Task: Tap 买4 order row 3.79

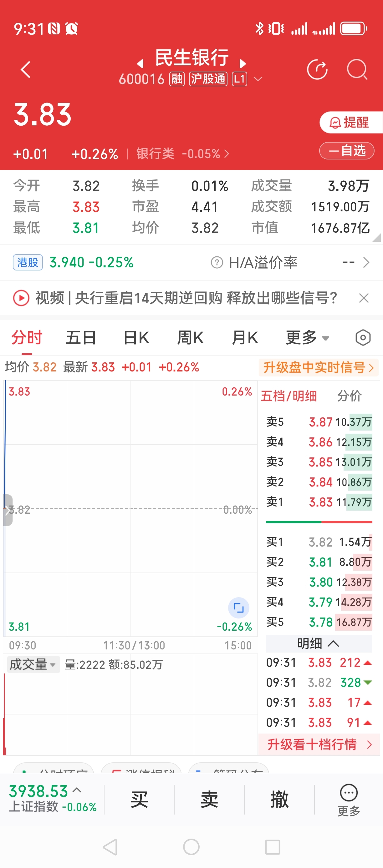Action: 319,602
